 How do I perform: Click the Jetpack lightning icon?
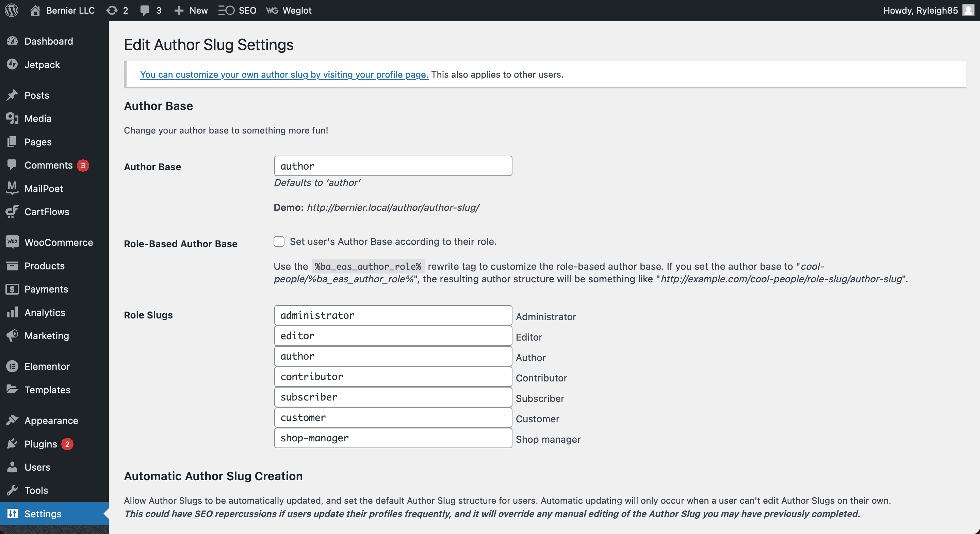(12, 64)
